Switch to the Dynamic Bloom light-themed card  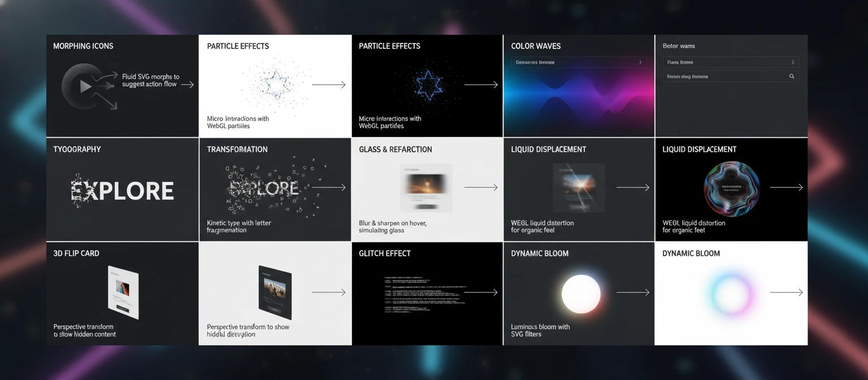click(731, 292)
